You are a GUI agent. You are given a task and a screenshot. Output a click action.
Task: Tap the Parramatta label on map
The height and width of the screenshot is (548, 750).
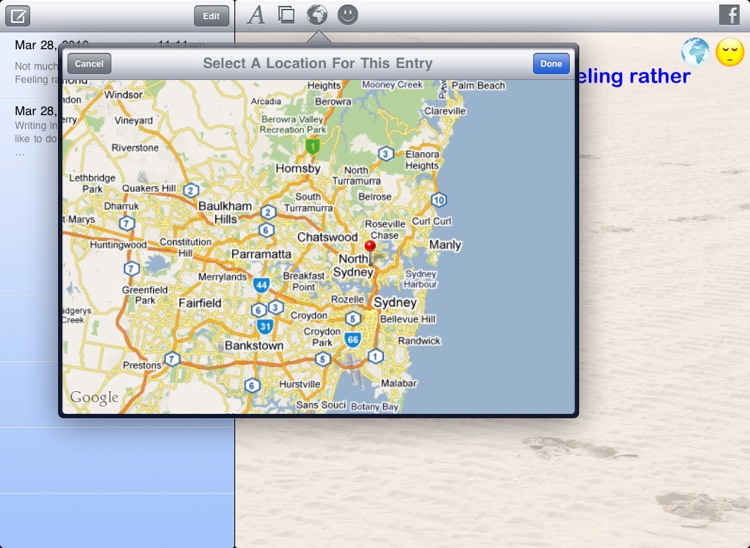[261, 254]
